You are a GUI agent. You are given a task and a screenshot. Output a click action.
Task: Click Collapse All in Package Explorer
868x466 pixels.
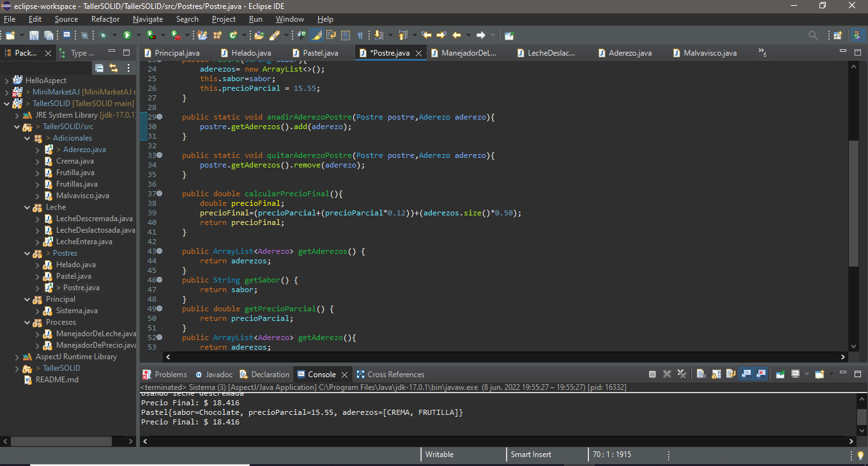(100, 68)
